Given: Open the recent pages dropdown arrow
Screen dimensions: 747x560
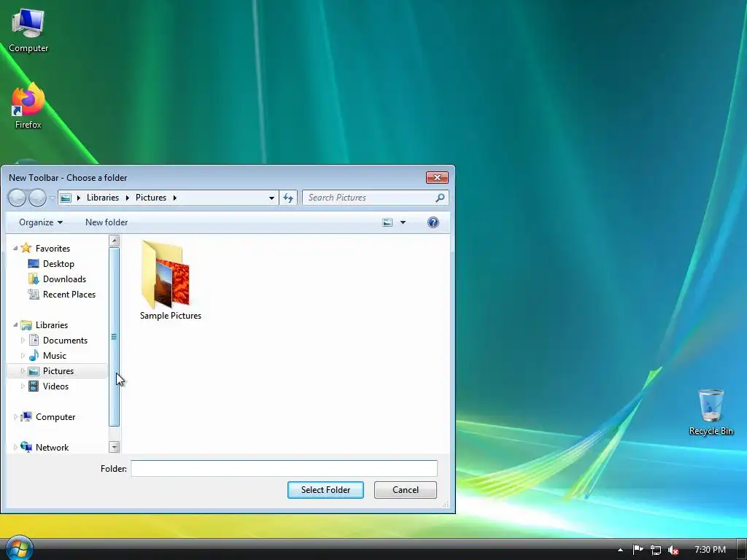Looking at the screenshot, I should [52, 198].
